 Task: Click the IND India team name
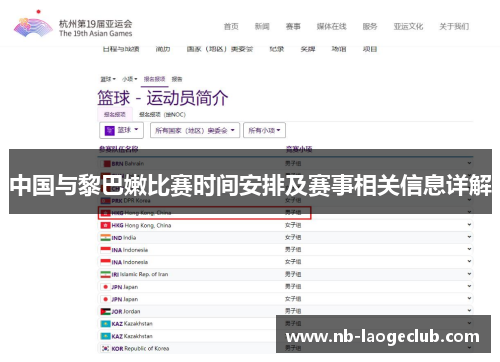tap(124, 238)
